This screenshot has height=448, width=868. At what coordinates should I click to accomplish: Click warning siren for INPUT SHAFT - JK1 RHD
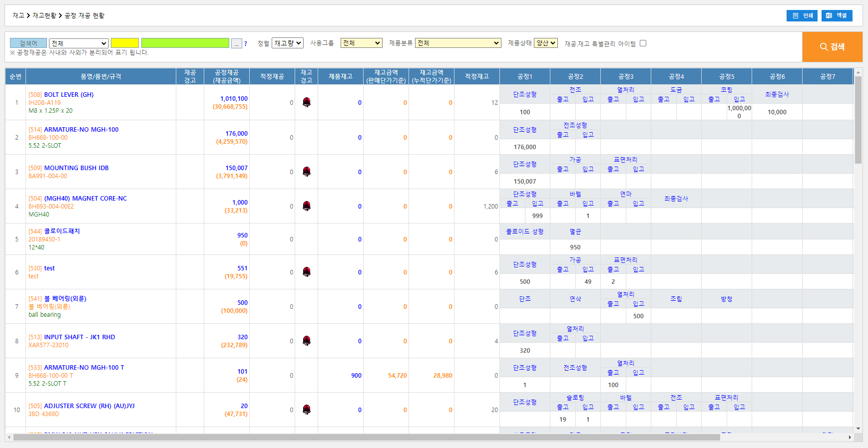point(307,341)
